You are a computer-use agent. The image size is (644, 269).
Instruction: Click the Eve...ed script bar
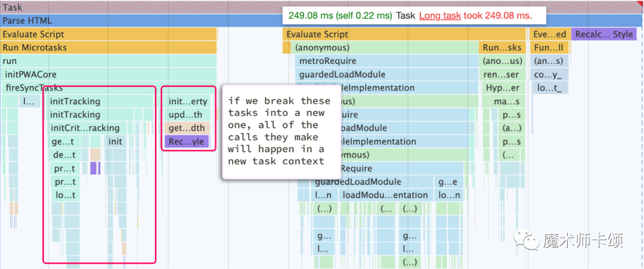tap(549, 35)
